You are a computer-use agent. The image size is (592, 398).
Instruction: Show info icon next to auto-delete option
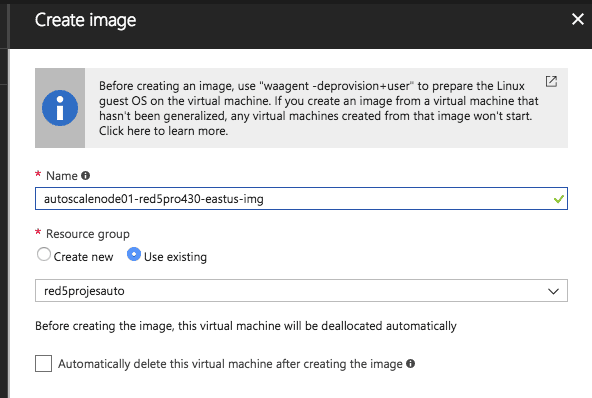coord(410,364)
